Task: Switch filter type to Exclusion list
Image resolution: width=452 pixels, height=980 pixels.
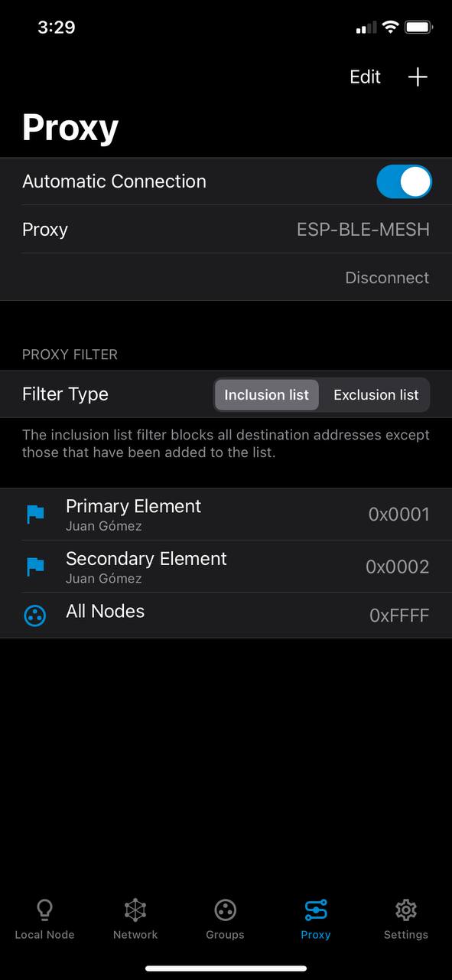Action: tap(376, 394)
